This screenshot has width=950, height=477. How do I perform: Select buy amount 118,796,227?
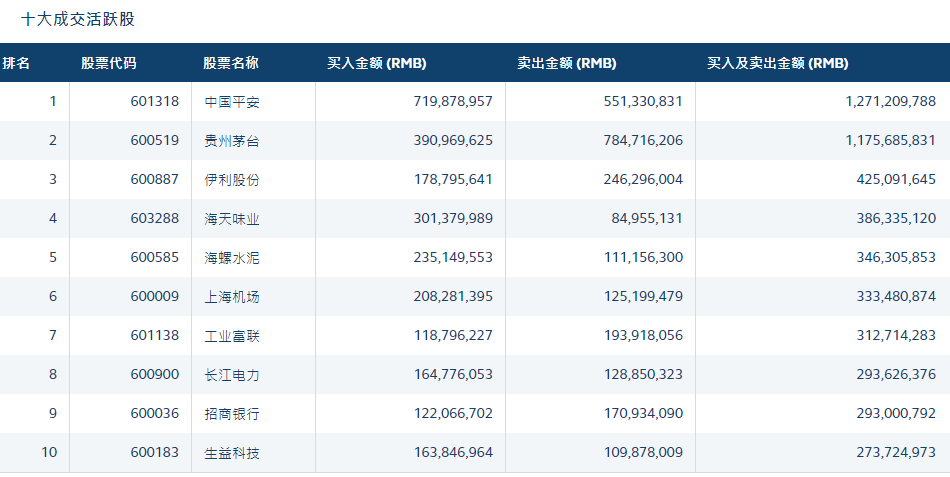click(x=453, y=335)
